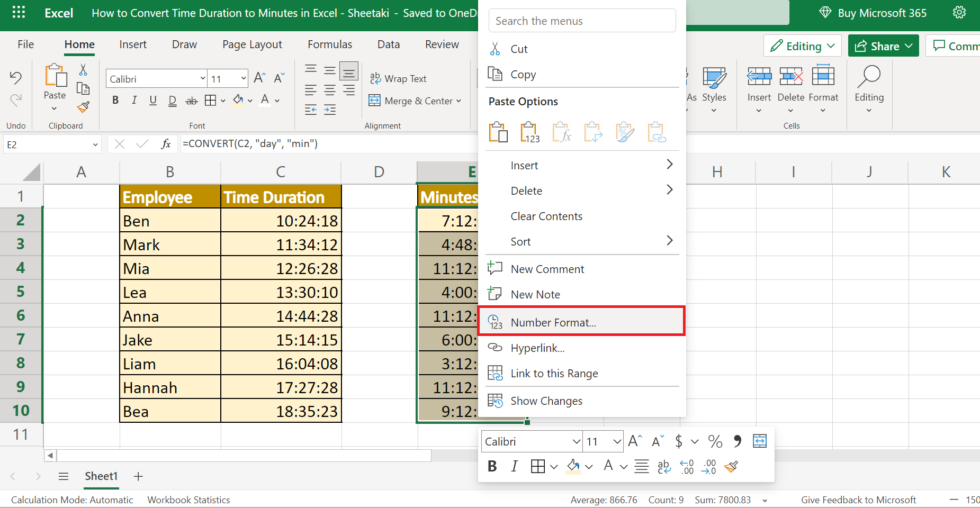This screenshot has height=508, width=980.
Task: Click Increase Indent icon in Alignment group
Action: (x=330, y=110)
